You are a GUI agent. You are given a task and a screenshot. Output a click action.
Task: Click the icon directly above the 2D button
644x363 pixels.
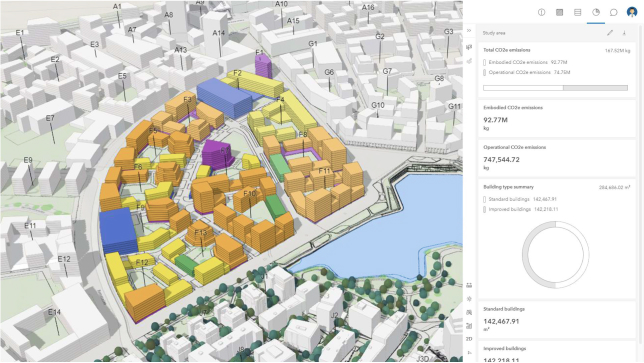[469, 326]
